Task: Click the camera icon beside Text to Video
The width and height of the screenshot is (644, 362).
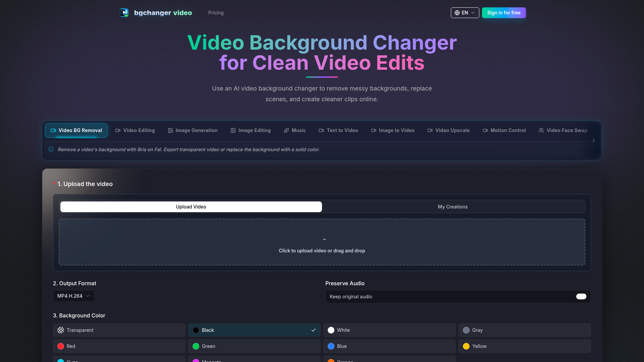Action: pyautogui.click(x=321, y=130)
